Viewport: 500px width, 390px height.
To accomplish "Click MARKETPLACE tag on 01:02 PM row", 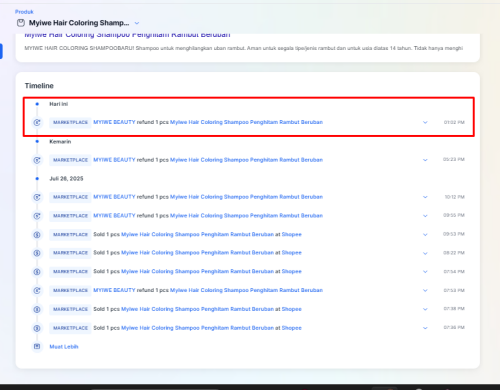I will tap(70, 122).
